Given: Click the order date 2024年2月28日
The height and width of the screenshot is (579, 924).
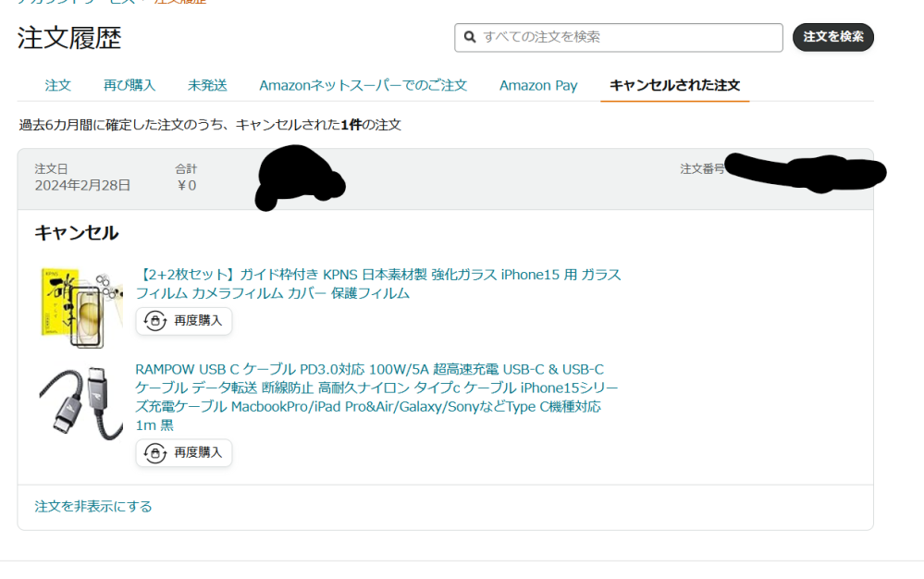Looking at the screenshot, I should [82, 186].
